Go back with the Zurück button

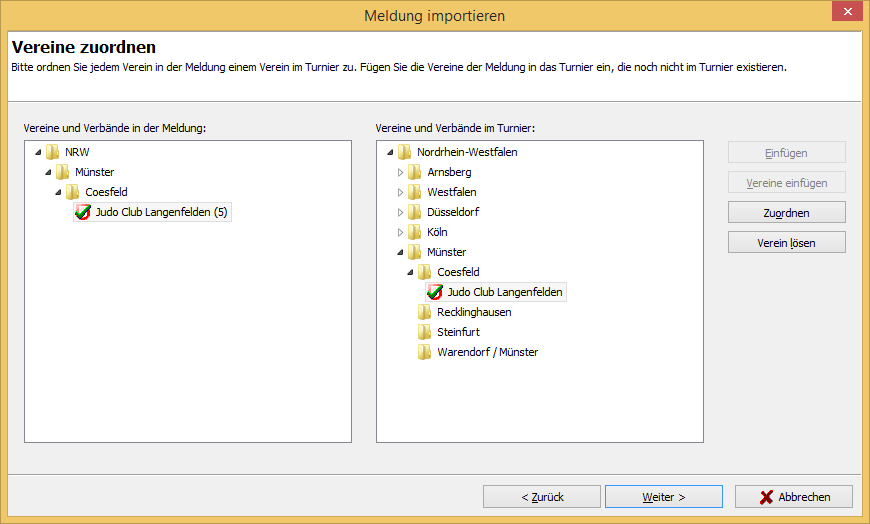click(x=542, y=497)
